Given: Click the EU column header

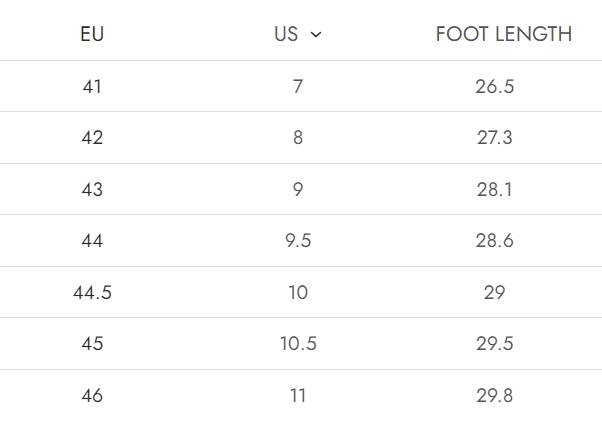Looking at the screenshot, I should [92, 34].
